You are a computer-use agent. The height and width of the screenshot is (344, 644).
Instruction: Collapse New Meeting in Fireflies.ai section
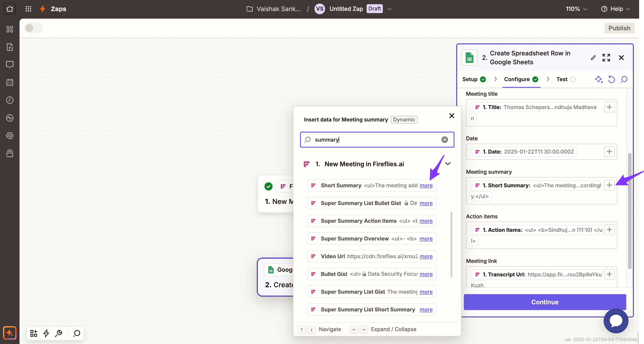pyautogui.click(x=448, y=164)
